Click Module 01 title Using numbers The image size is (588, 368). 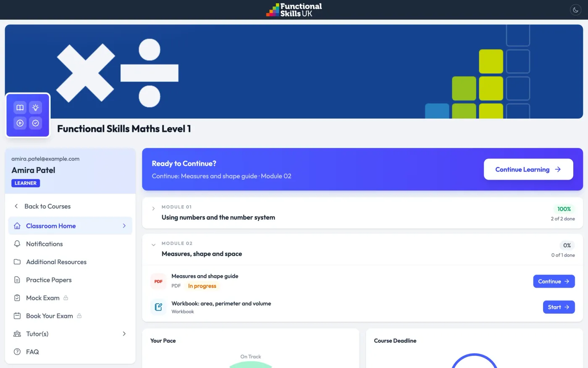tap(218, 217)
